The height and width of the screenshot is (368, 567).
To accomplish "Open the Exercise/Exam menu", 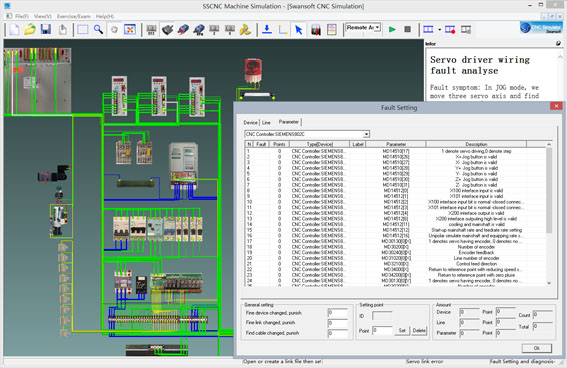I will (x=74, y=16).
